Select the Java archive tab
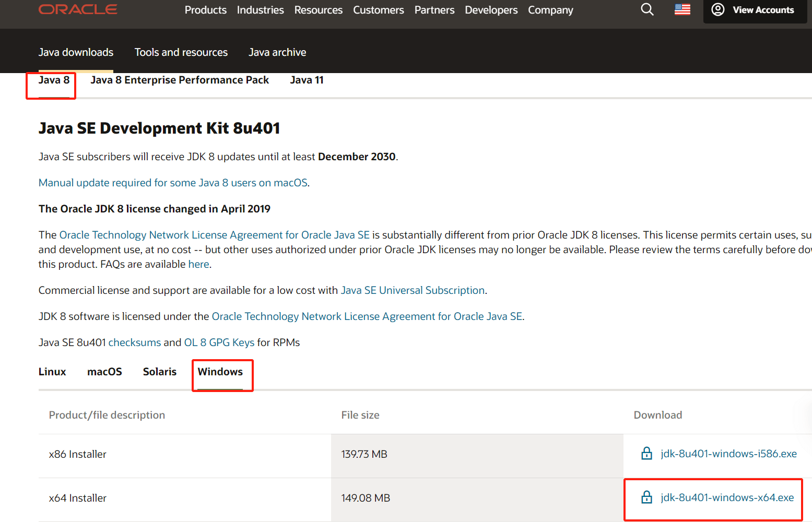812x522 pixels. [277, 52]
